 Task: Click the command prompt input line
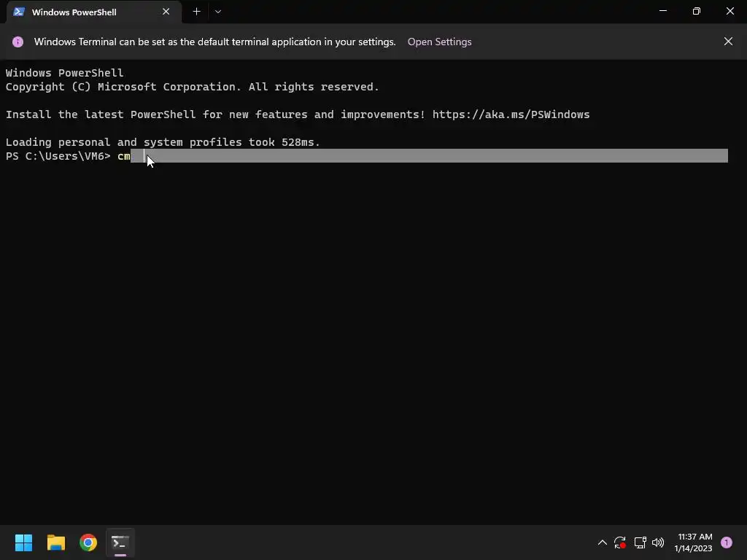[366, 156]
